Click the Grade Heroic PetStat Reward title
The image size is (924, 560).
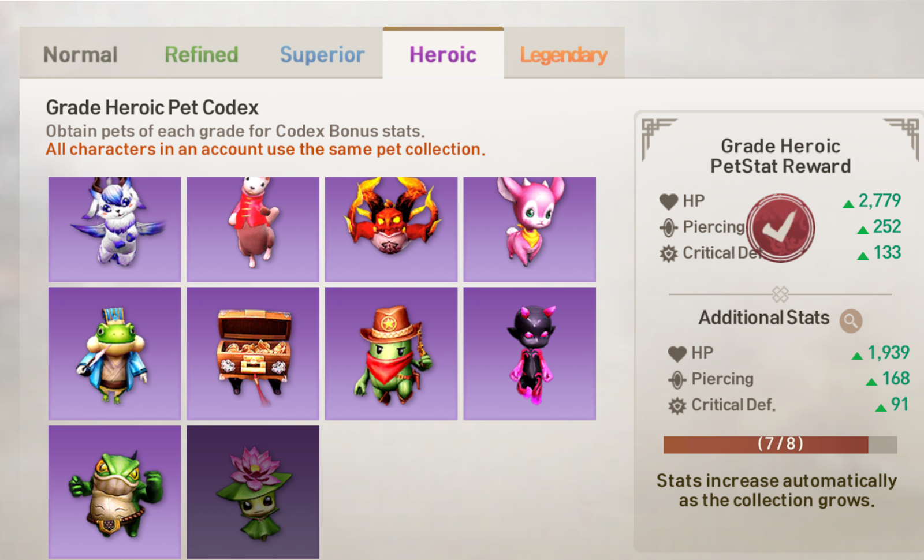pos(780,156)
